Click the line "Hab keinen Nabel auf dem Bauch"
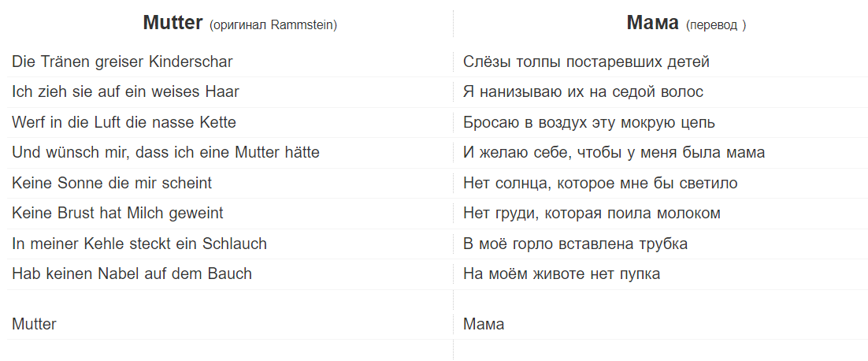868x361 pixels. coord(132,274)
